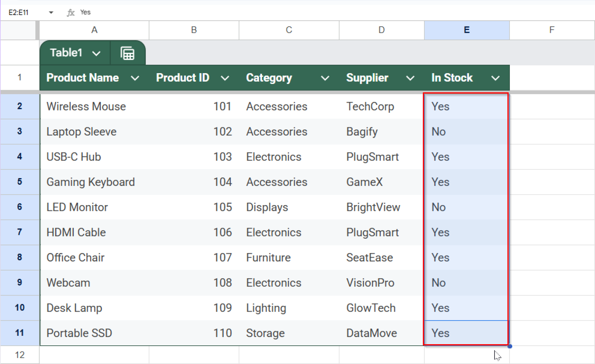Screen dimensions: 595x364
Task: Open the Supplier column filter dropdown
Action: pos(410,78)
